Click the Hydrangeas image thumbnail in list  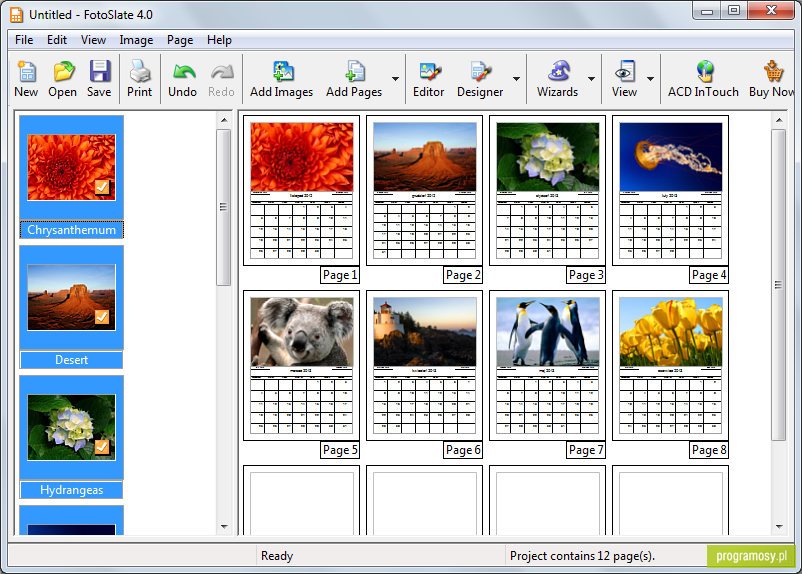click(x=72, y=427)
